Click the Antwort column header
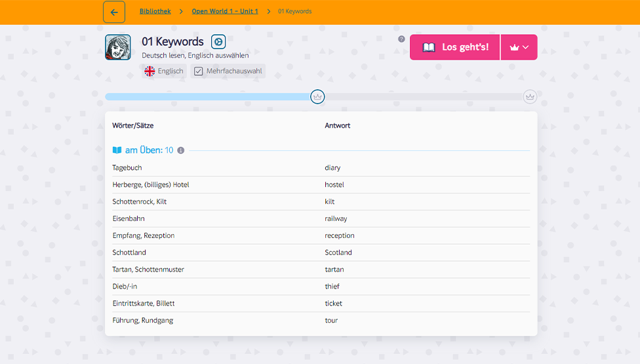This screenshot has height=364, width=640. (x=338, y=125)
